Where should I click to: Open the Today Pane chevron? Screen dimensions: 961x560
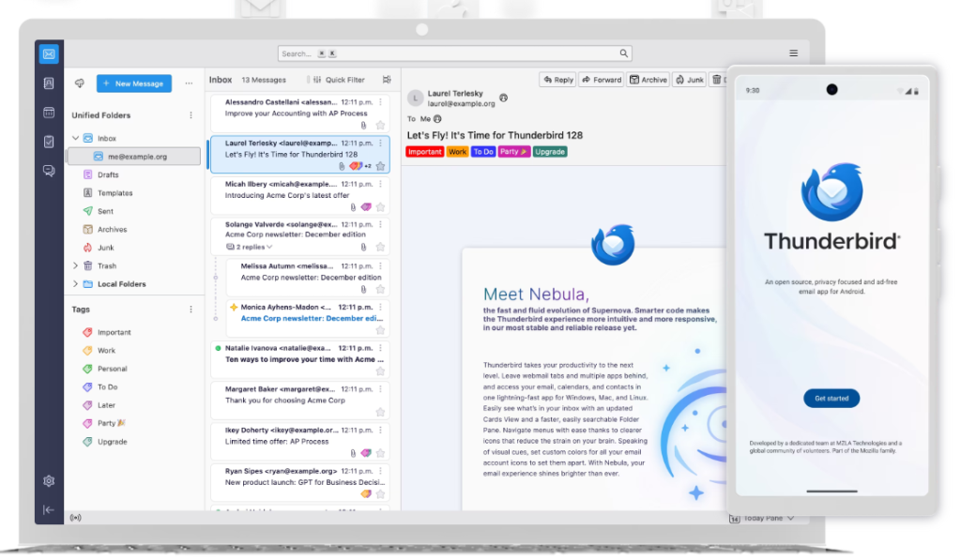tap(790, 519)
